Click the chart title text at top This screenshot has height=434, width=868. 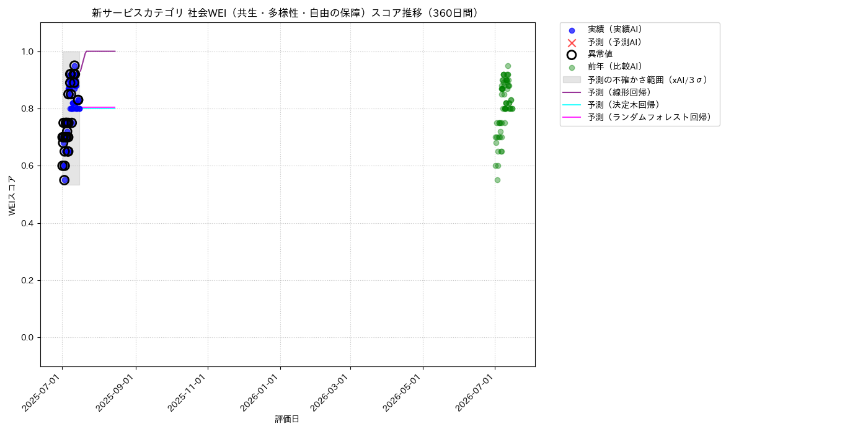288,13
